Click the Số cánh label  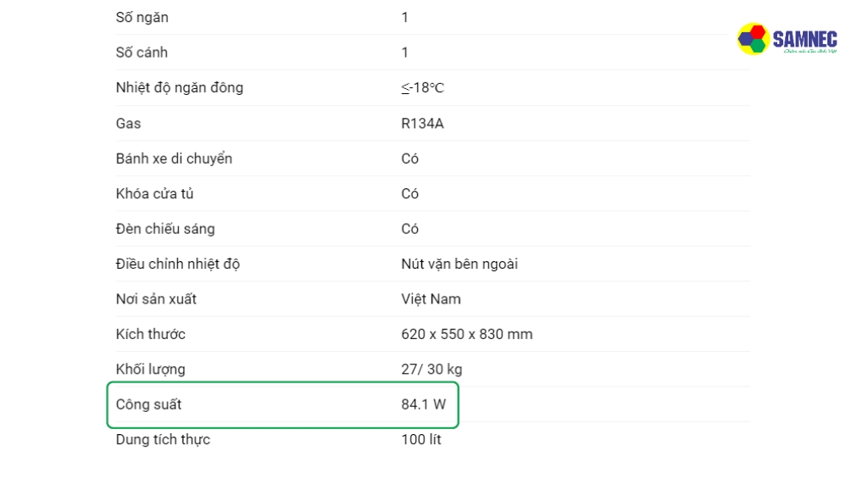142,53
